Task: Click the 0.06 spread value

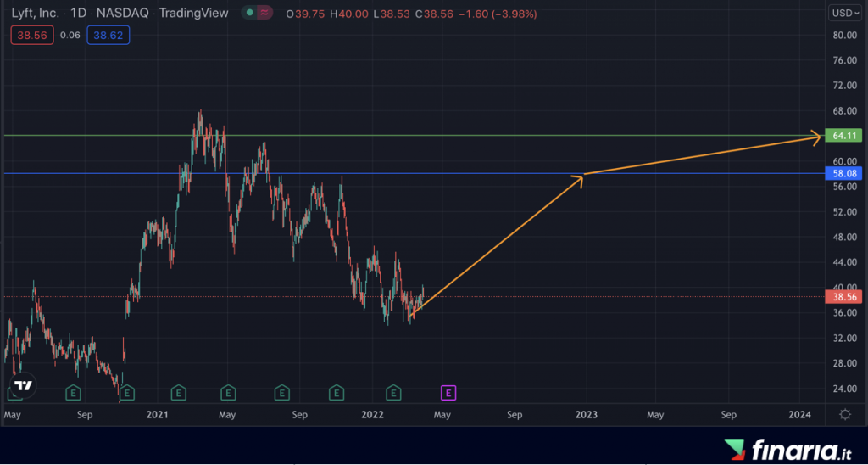Action: coord(70,36)
